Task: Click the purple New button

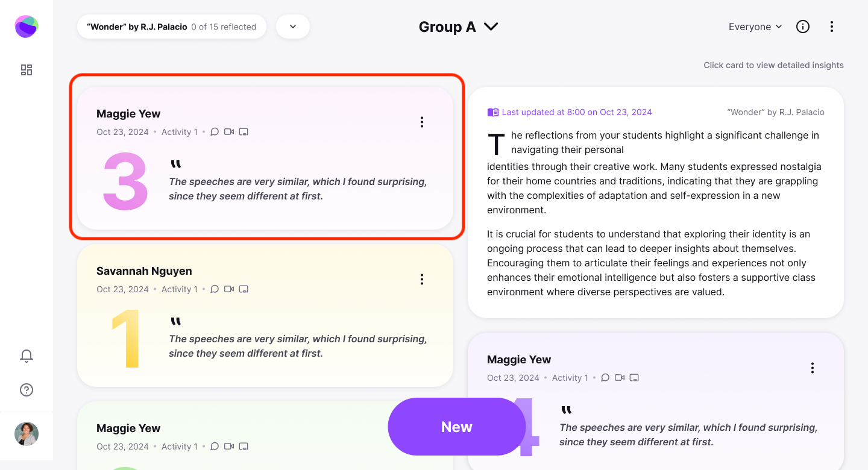Action: [x=457, y=427]
